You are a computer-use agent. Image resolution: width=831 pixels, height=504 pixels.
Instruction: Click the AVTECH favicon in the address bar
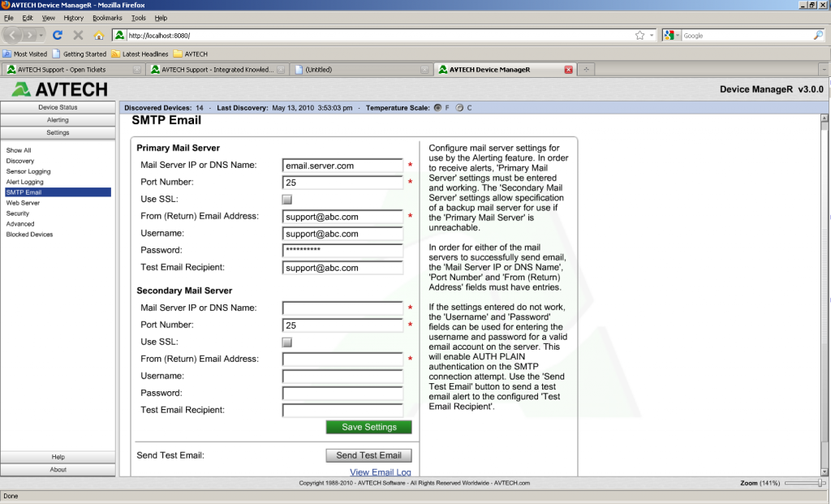pos(118,35)
